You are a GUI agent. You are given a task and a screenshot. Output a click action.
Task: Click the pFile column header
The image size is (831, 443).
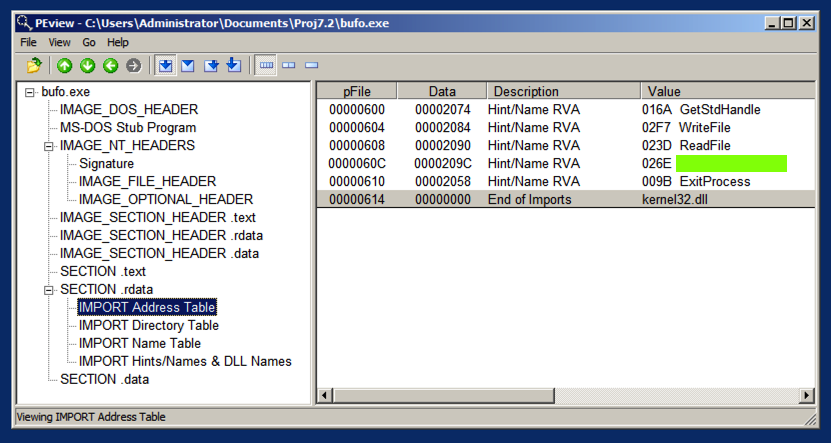357,91
